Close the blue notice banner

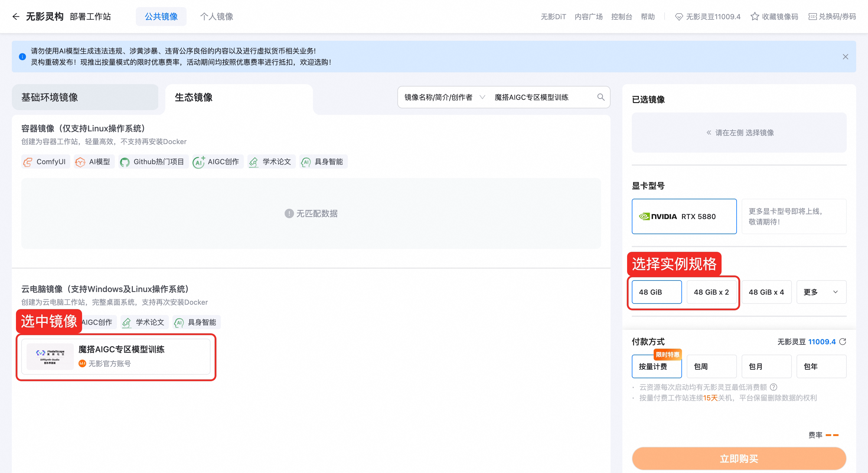tap(846, 57)
